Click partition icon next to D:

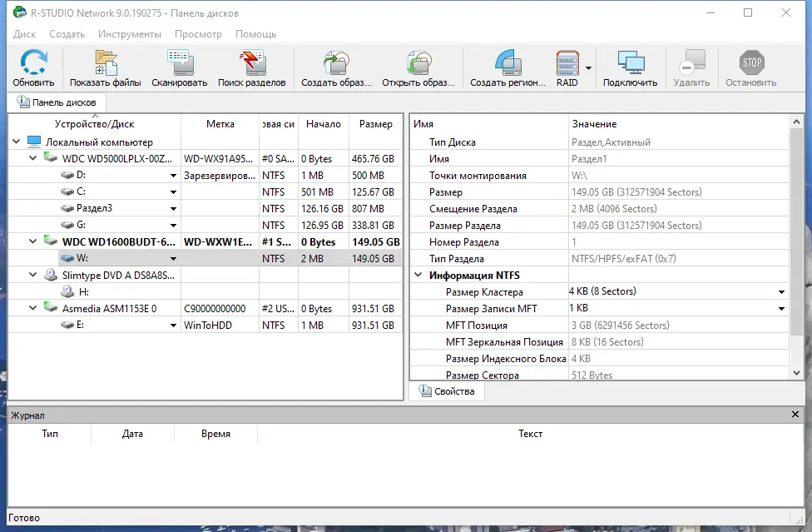[x=67, y=175]
